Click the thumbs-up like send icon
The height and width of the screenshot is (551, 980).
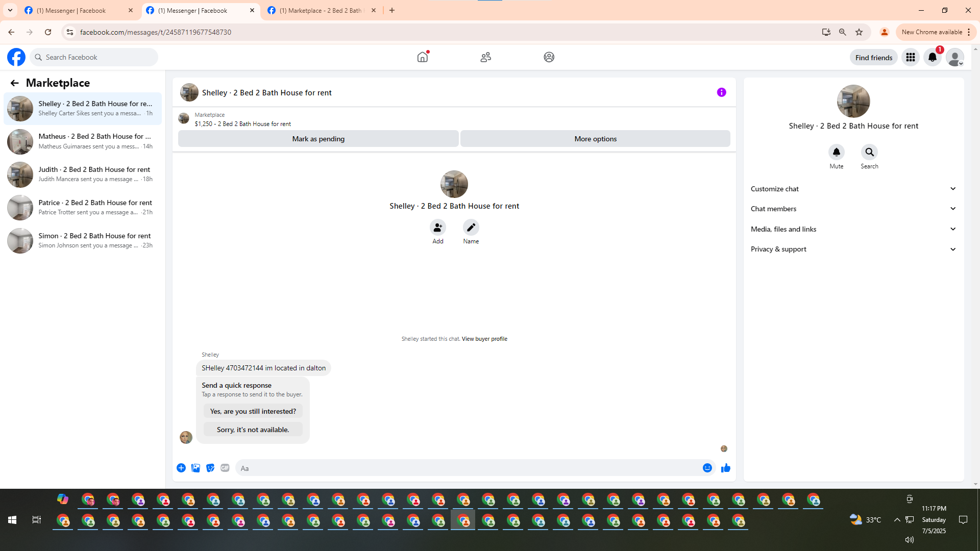[x=725, y=468]
